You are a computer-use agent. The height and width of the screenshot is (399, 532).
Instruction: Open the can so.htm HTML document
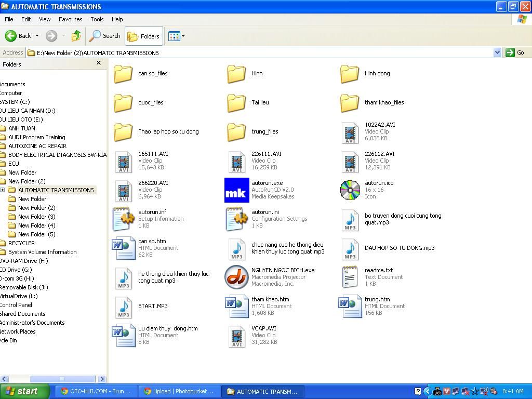tap(124, 248)
